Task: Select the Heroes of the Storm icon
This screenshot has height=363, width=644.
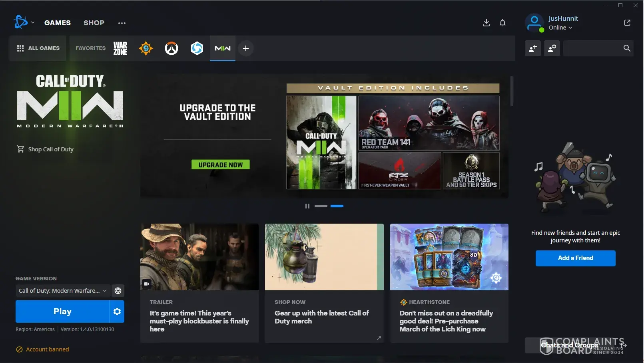Action: point(197,48)
